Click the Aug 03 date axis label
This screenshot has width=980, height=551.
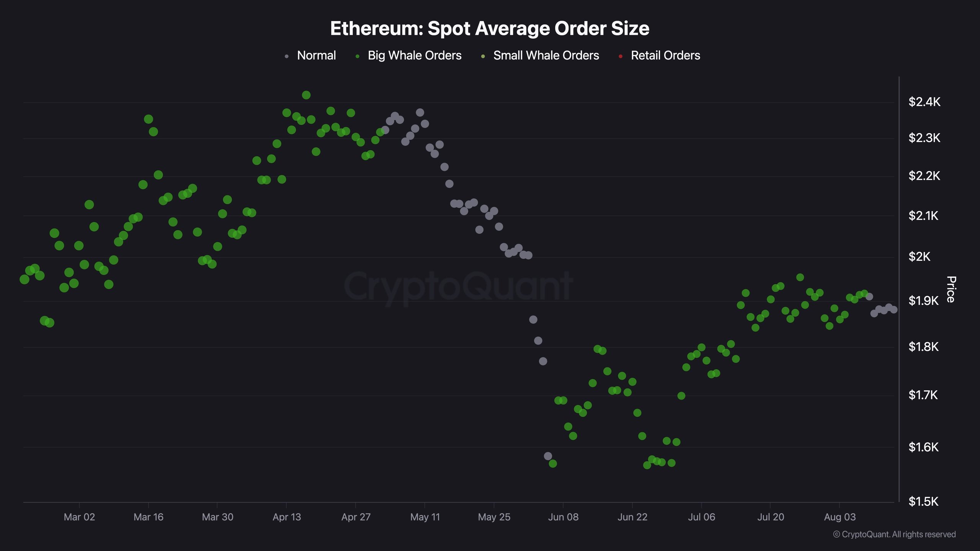point(840,517)
